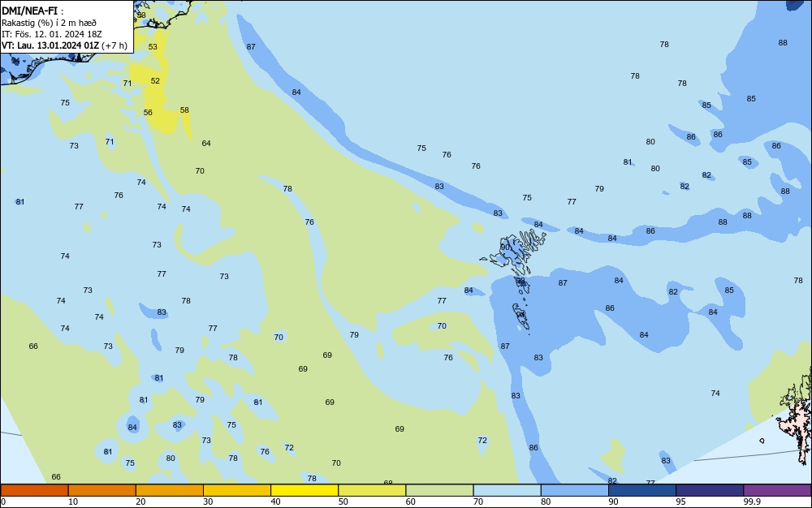Click the dark orange 0–10 legend swatch
Image resolution: width=812 pixels, height=508 pixels.
[34, 490]
